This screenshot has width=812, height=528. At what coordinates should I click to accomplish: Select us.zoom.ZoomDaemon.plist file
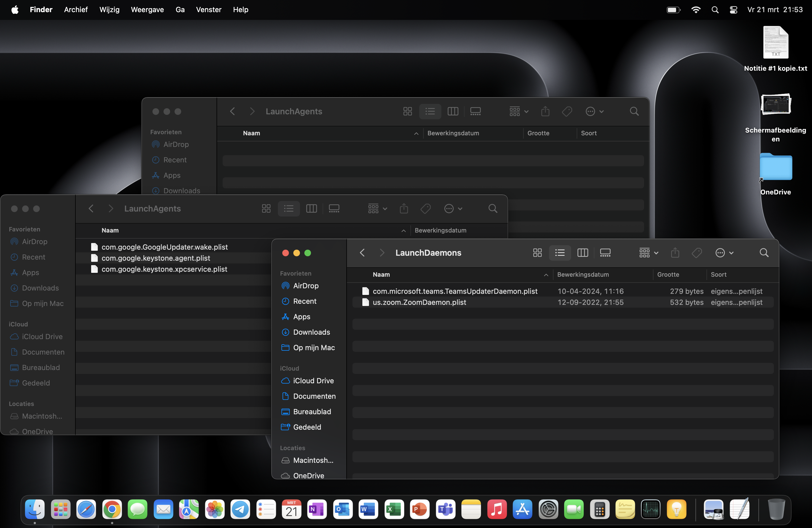pyautogui.click(x=419, y=302)
